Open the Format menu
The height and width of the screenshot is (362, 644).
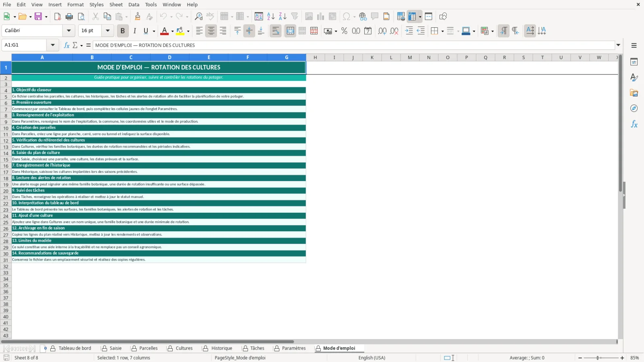(76, 4)
